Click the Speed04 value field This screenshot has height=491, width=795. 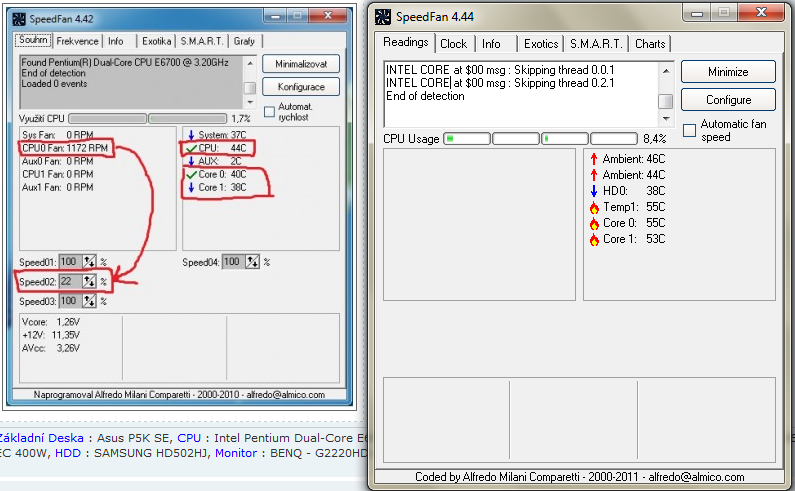click(234, 262)
